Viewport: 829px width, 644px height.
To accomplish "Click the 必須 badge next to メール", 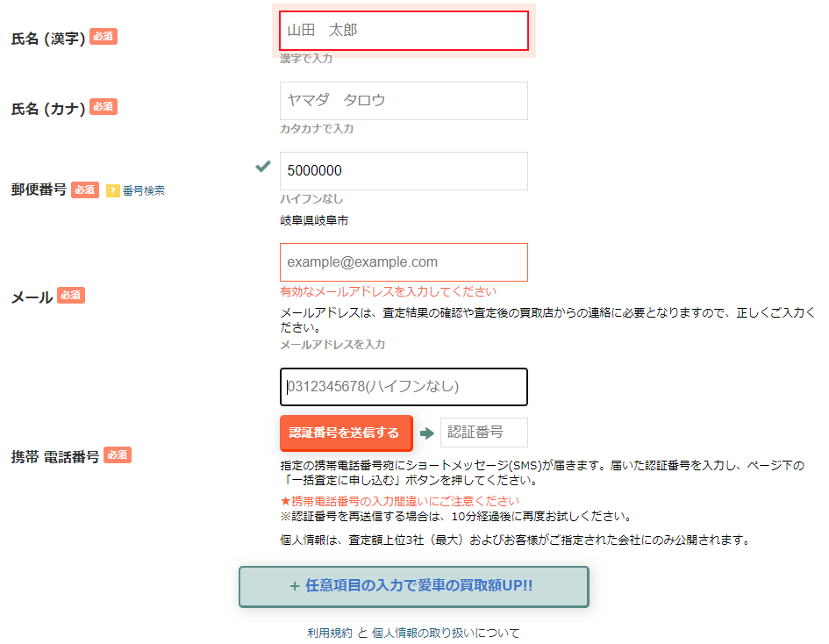I will coord(71,295).
